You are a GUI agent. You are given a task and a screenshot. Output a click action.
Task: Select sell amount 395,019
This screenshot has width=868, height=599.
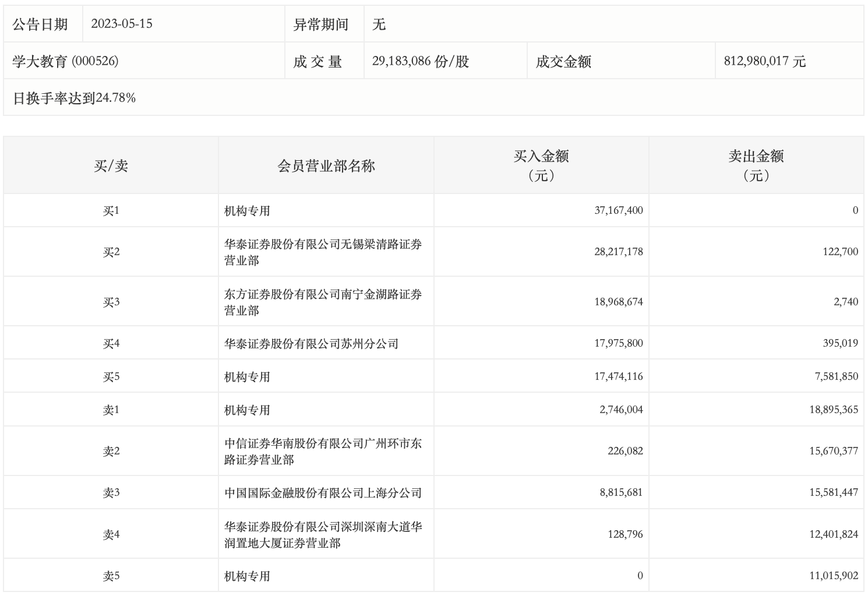(841, 343)
